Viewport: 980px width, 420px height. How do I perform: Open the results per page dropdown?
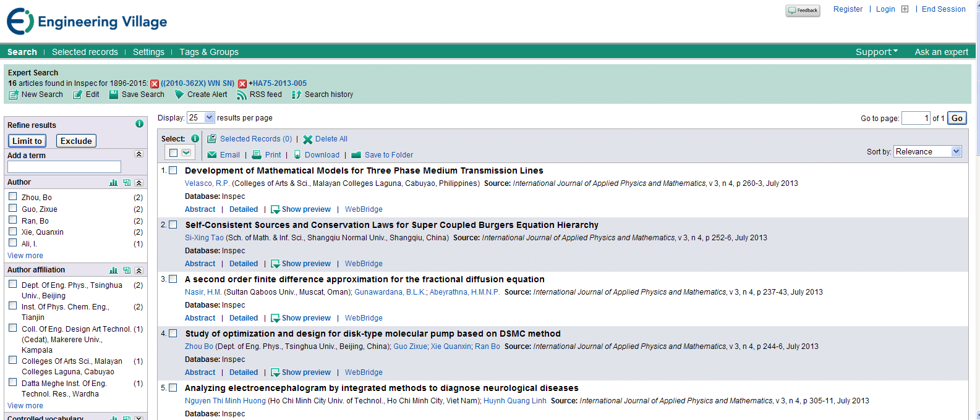pos(201,117)
